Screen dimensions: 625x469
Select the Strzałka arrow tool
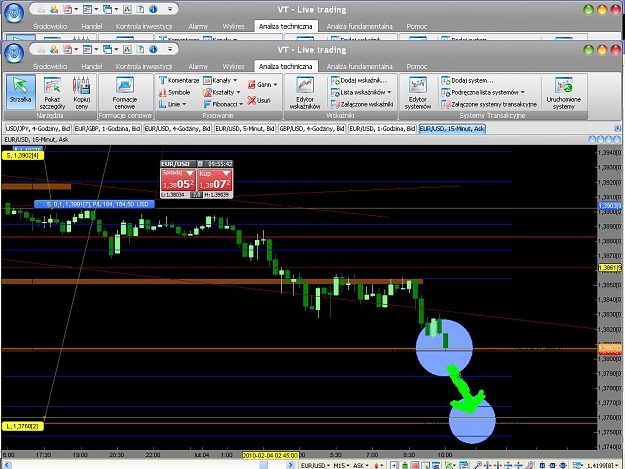(20, 92)
